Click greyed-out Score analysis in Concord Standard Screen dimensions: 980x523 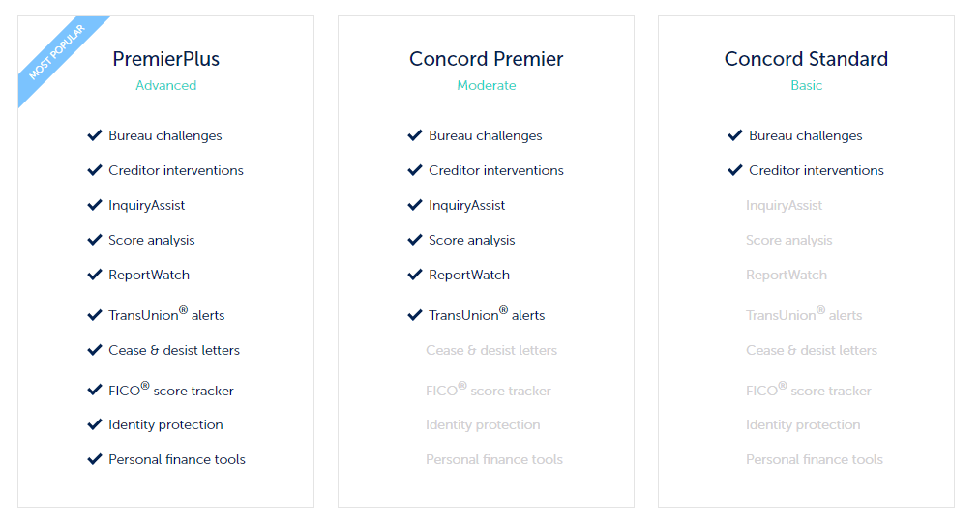[x=788, y=241]
